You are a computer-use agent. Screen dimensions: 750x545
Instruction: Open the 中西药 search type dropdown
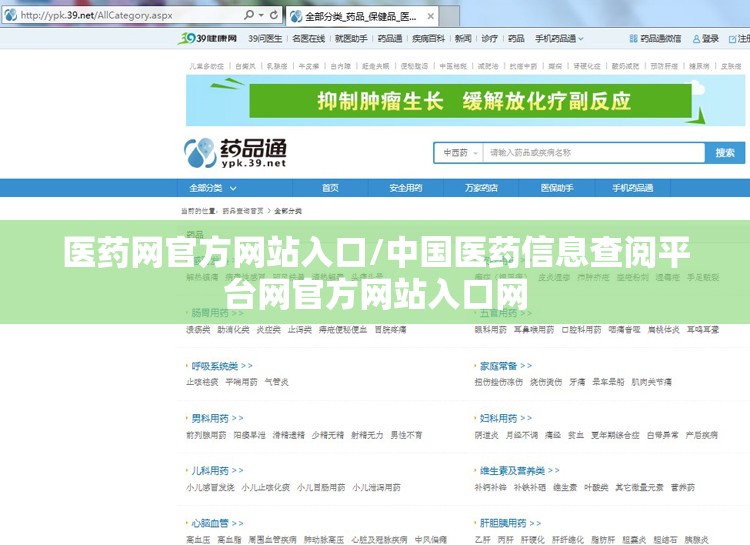click(460, 153)
